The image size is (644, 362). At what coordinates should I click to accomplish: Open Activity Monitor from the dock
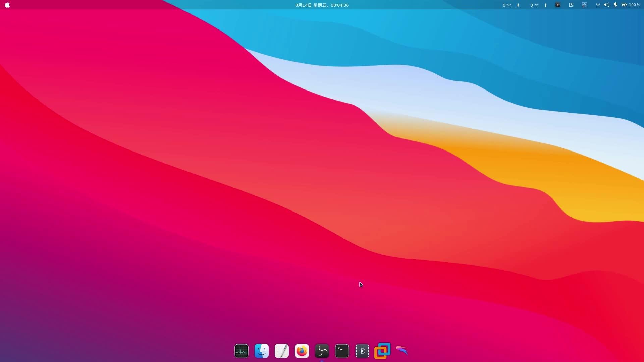pyautogui.click(x=241, y=351)
